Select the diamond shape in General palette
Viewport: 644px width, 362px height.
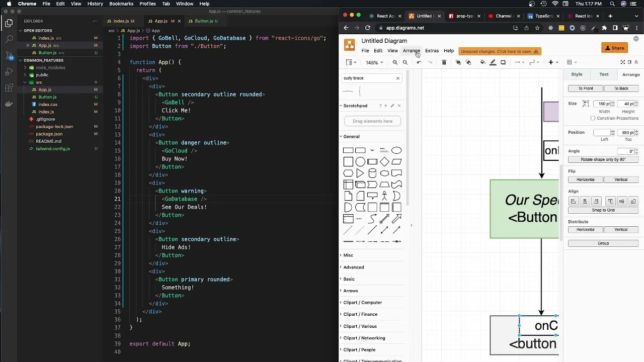(x=384, y=161)
